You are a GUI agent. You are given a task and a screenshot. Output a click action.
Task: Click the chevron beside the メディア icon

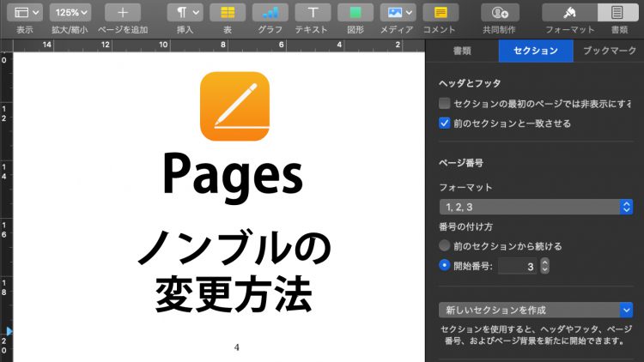tap(409, 13)
